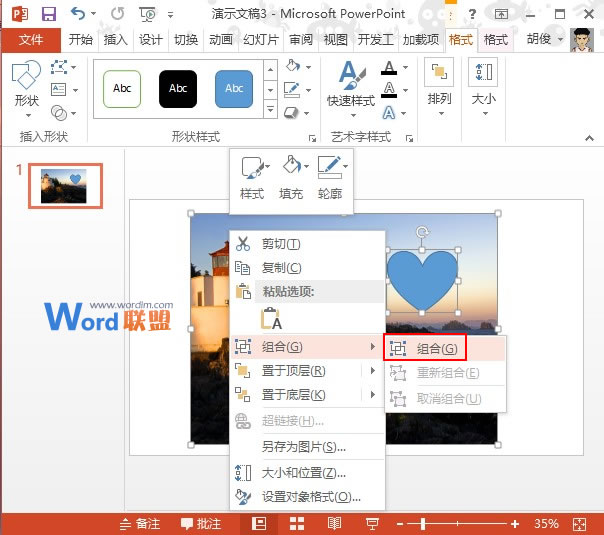The width and height of the screenshot is (604, 535).
Task: Collapse the ribbon with chevron arrow
Action: (589, 138)
